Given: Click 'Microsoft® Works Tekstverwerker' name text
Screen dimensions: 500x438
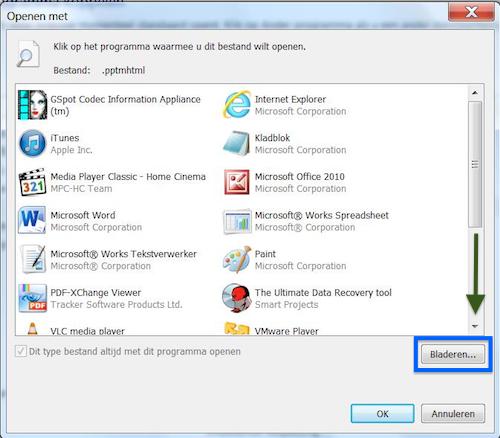Looking at the screenshot, I should tap(123, 254).
